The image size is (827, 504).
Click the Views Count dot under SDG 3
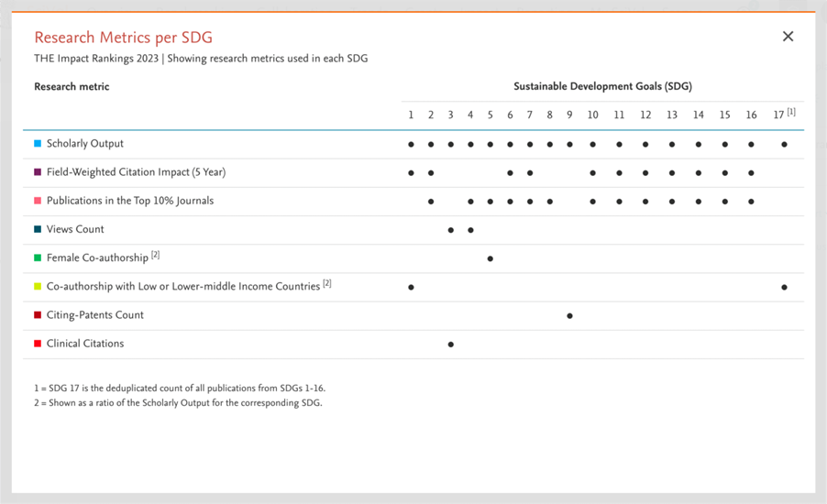(x=450, y=230)
